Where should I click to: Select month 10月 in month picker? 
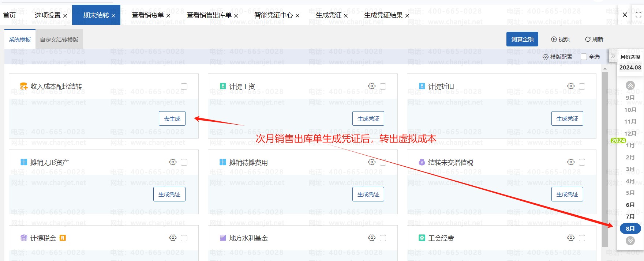pos(630,110)
